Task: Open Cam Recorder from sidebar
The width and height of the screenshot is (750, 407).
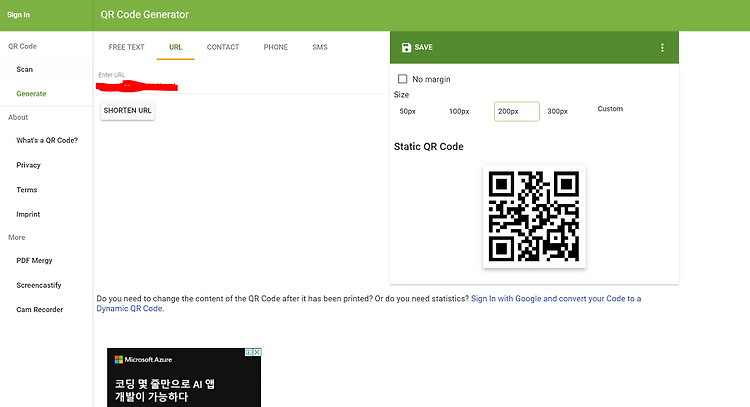Action: coord(40,309)
